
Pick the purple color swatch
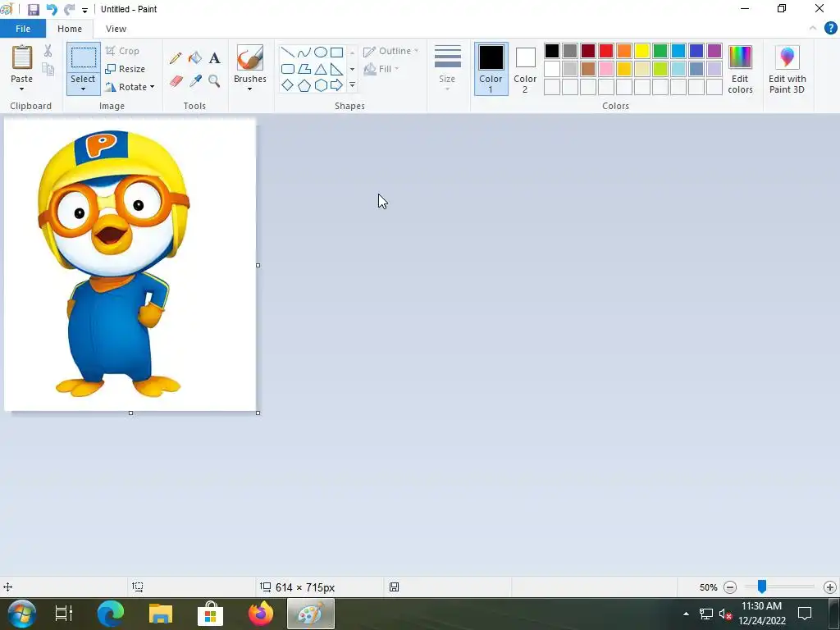[x=714, y=51]
